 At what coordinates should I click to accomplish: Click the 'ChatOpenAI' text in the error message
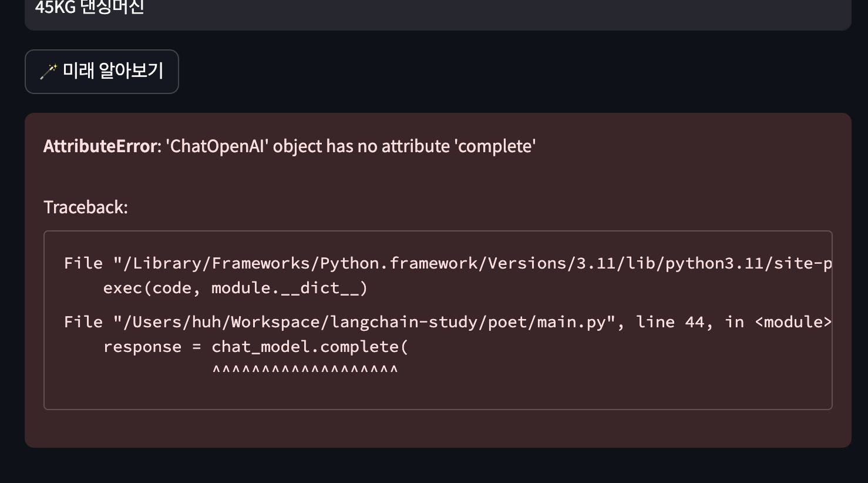[217, 146]
